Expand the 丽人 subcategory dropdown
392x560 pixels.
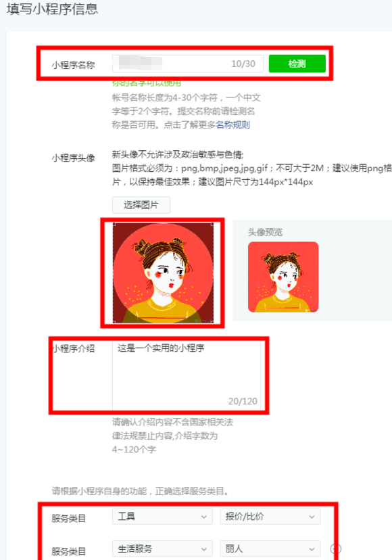click(270, 549)
